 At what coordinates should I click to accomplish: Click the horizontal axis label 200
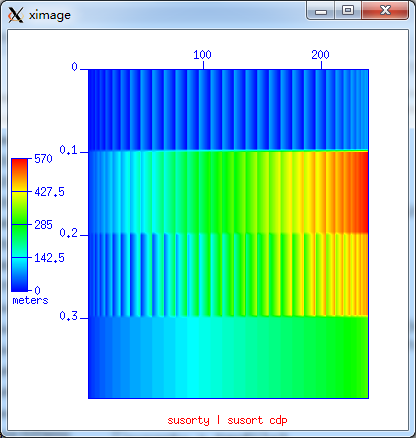click(320, 55)
